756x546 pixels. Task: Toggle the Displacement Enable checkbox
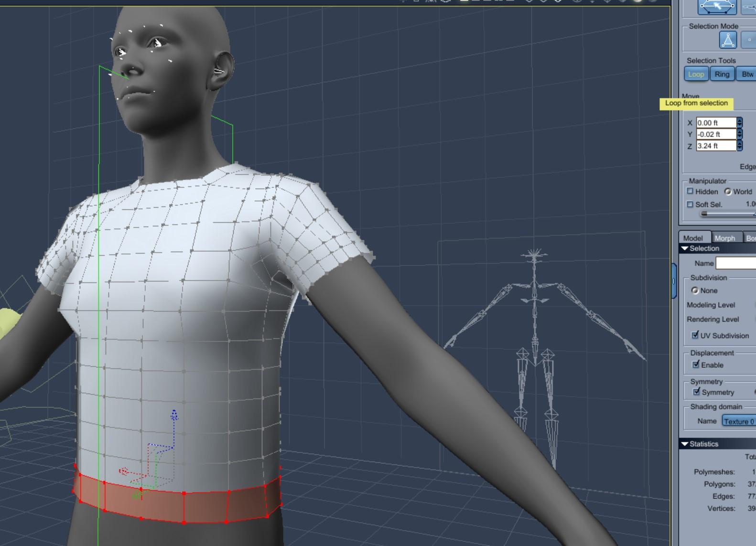pyautogui.click(x=696, y=365)
